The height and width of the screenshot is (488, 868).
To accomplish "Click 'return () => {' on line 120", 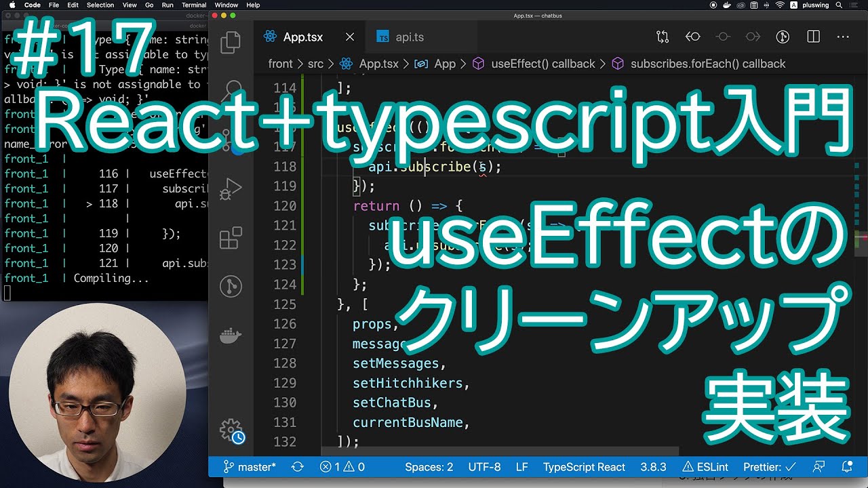I will tap(408, 205).
